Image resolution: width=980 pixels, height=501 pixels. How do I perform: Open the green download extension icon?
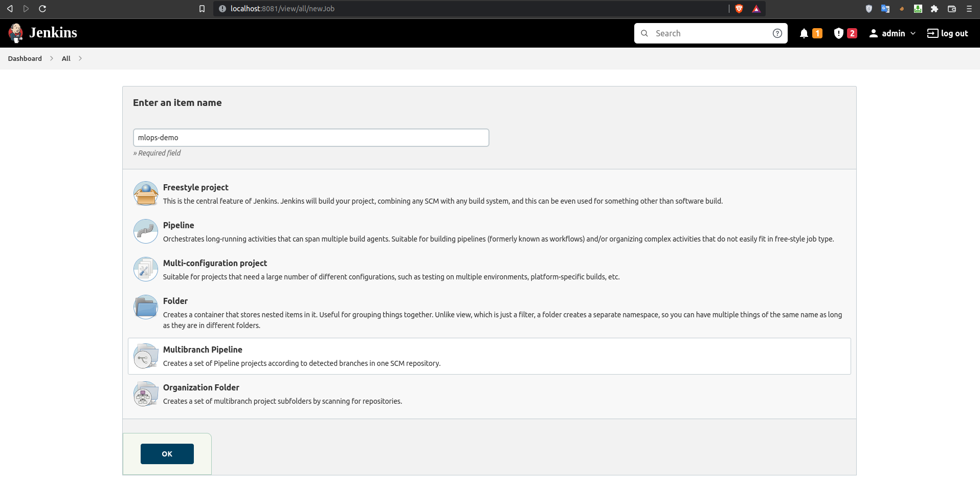(x=918, y=9)
